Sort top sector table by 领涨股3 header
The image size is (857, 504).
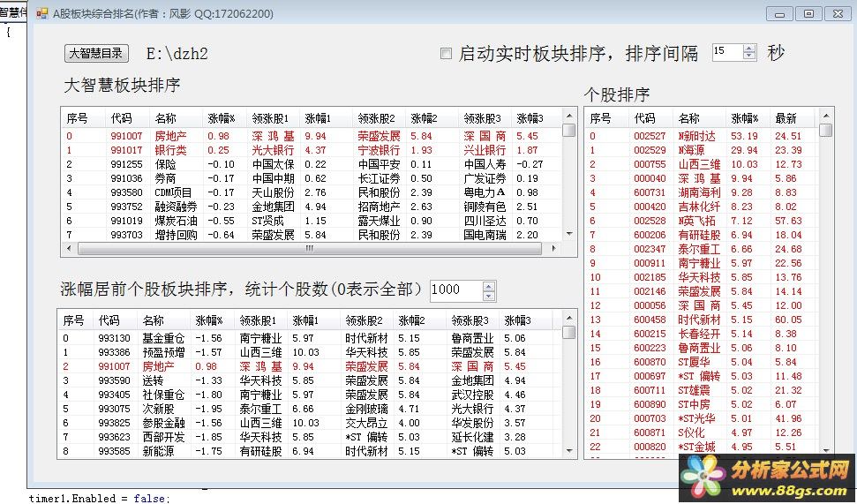click(485, 118)
